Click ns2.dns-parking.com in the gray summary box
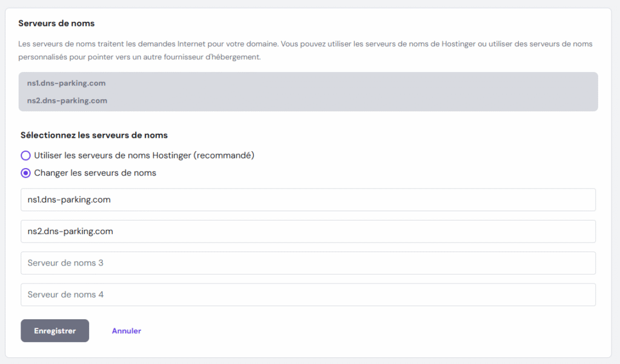620x364 pixels. click(67, 100)
